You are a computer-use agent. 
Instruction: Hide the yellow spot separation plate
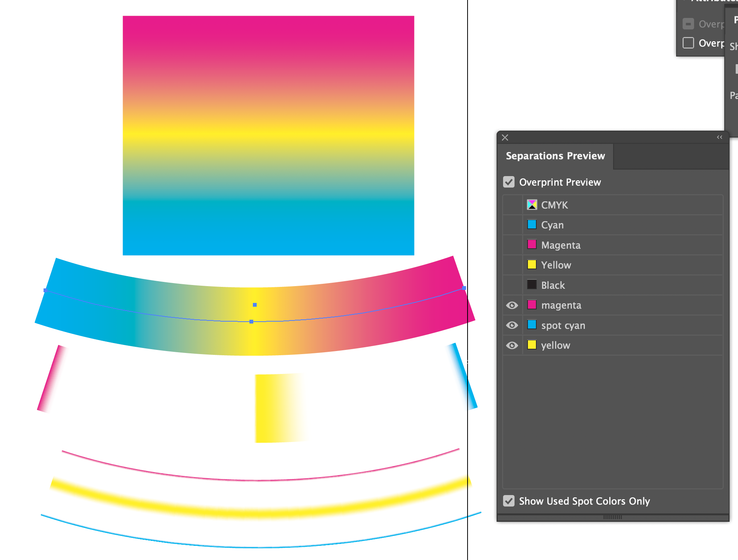pyautogui.click(x=512, y=345)
